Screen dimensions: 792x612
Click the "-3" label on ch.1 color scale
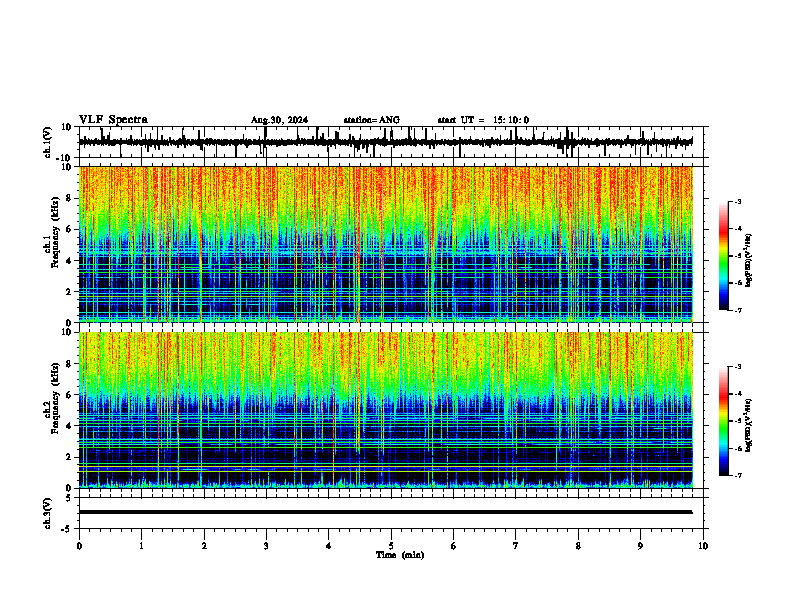click(737, 201)
